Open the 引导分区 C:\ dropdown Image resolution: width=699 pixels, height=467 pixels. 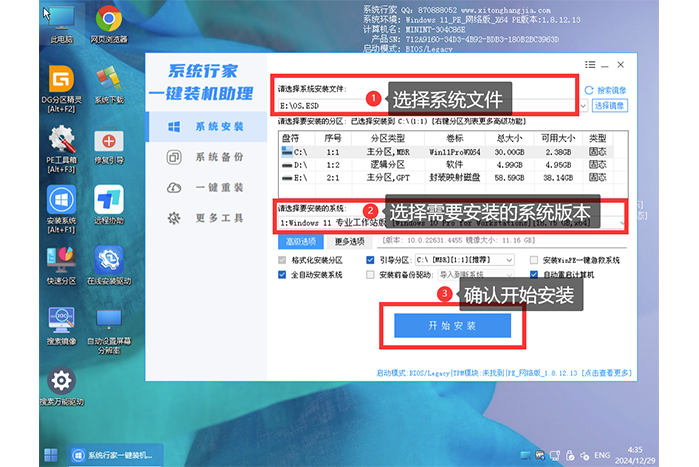(x=465, y=260)
